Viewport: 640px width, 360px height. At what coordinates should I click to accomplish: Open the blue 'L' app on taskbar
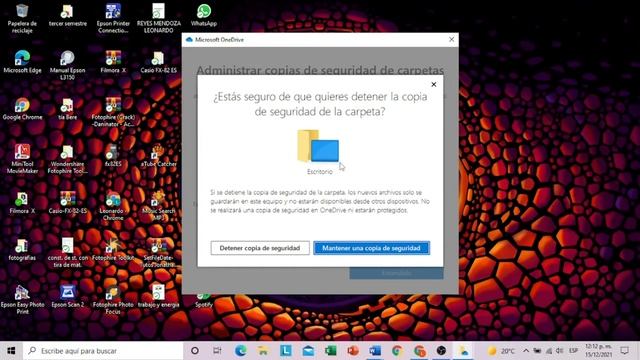pyautogui.click(x=286, y=351)
